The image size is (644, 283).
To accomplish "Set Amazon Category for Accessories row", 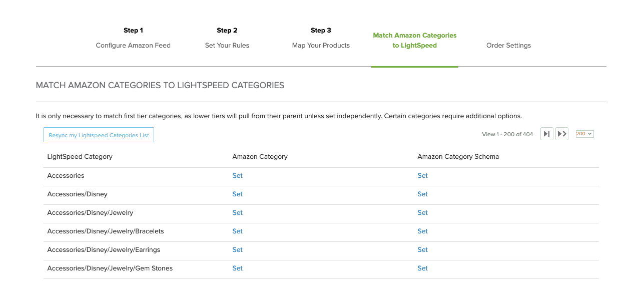I will click(237, 176).
